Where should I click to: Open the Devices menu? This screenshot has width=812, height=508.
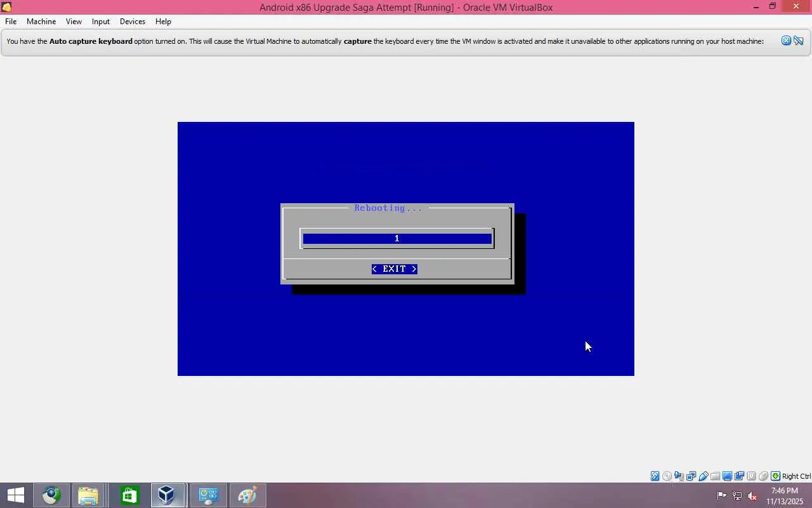point(133,22)
